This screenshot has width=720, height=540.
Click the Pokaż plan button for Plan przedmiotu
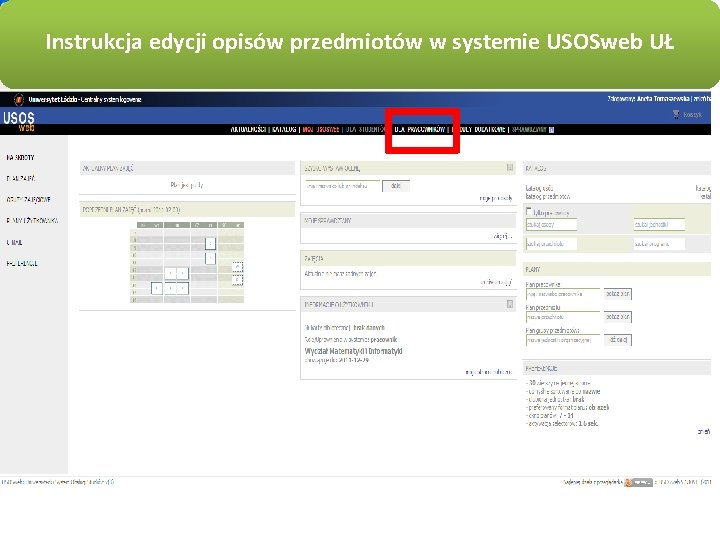tap(618, 317)
